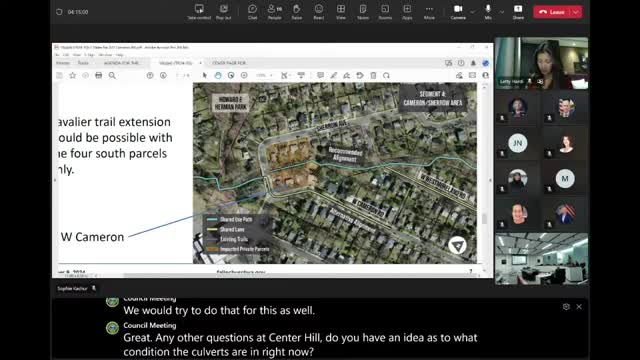The image size is (640, 360).
Task: Show the People participants list
Action: (x=274, y=12)
